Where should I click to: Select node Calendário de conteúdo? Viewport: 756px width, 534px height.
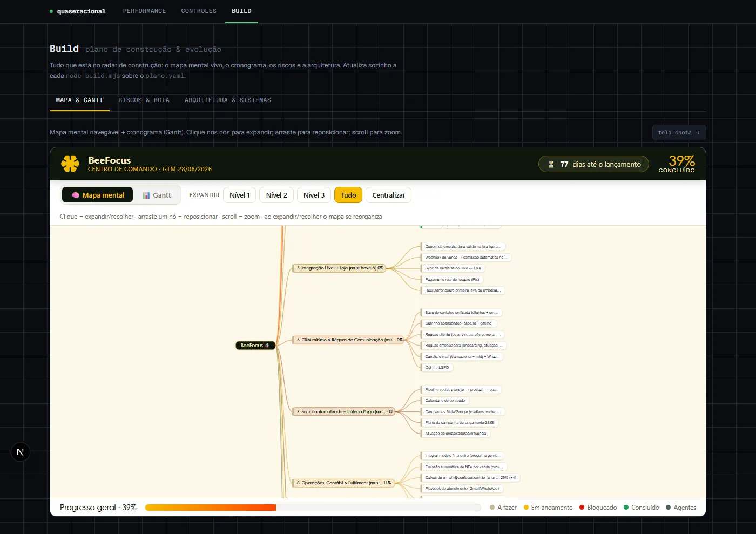pyautogui.click(x=445, y=401)
